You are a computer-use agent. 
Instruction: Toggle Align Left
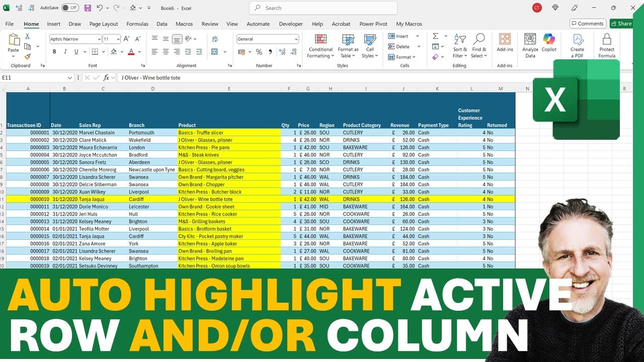(x=154, y=52)
